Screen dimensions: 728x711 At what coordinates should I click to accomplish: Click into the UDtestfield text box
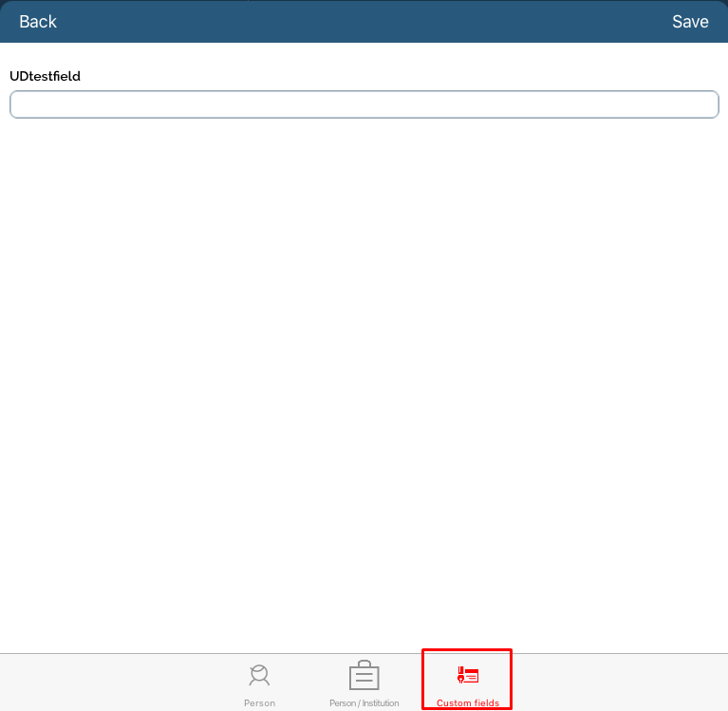(x=364, y=104)
